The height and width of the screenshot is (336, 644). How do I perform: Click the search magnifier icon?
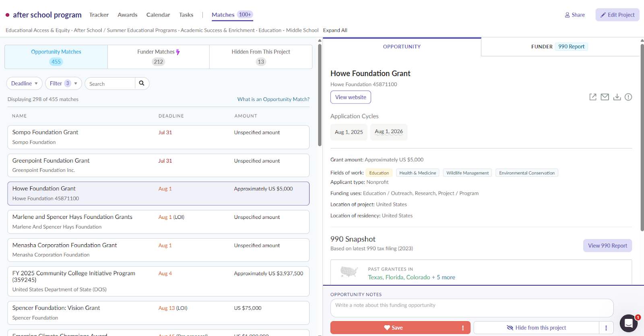142,83
